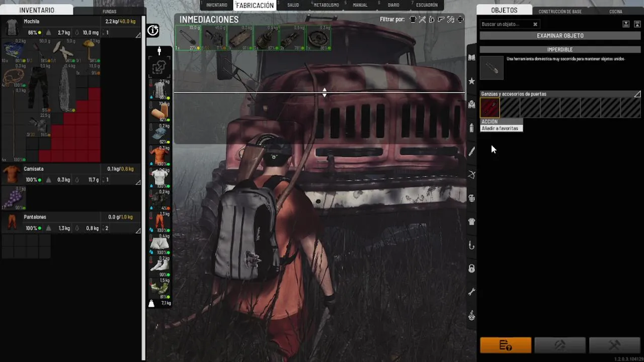
Task: Select the highlighted red lockpick recipe slot
Action: (490, 108)
